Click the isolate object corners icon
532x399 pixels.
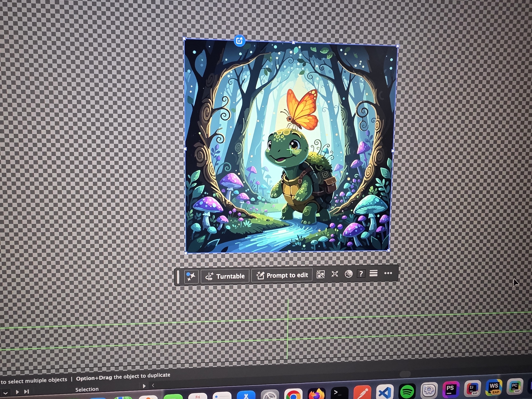pos(335,274)
